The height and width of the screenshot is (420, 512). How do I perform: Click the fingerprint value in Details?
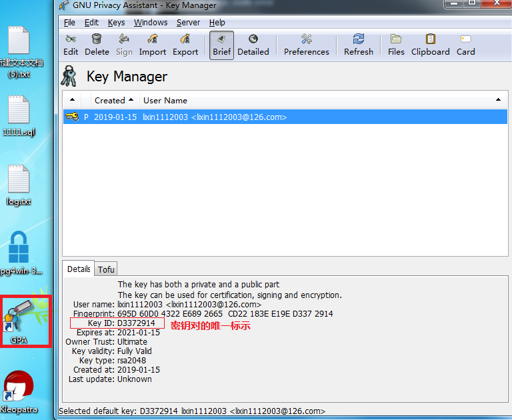pyautogui.click(x=225, y=314)
